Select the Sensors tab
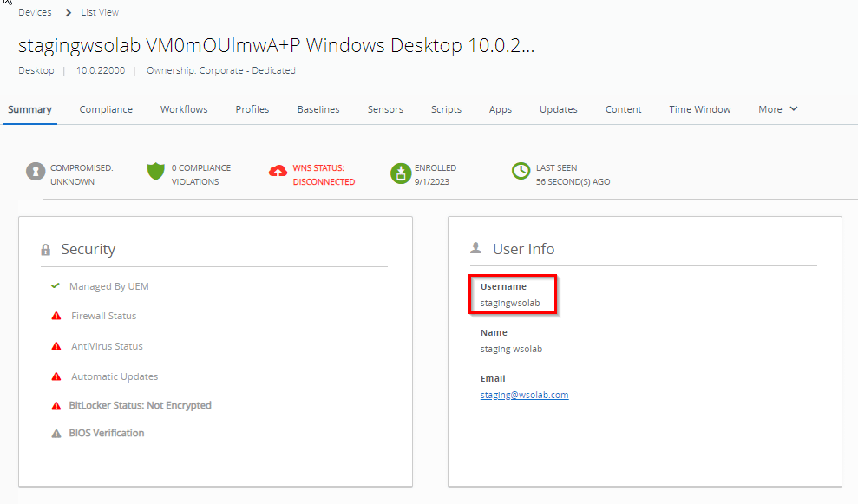The height and width of the screenshot is (504, 858). [385, 109]
